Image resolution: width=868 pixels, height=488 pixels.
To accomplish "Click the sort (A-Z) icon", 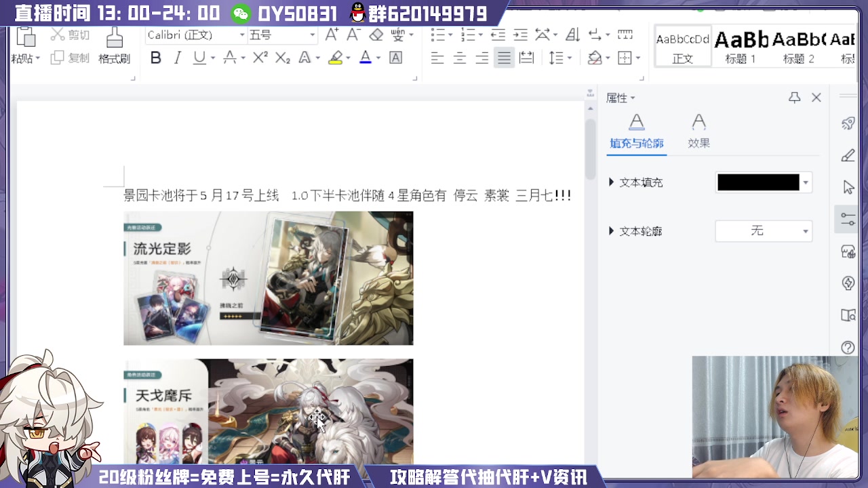I will click(572, 35).
